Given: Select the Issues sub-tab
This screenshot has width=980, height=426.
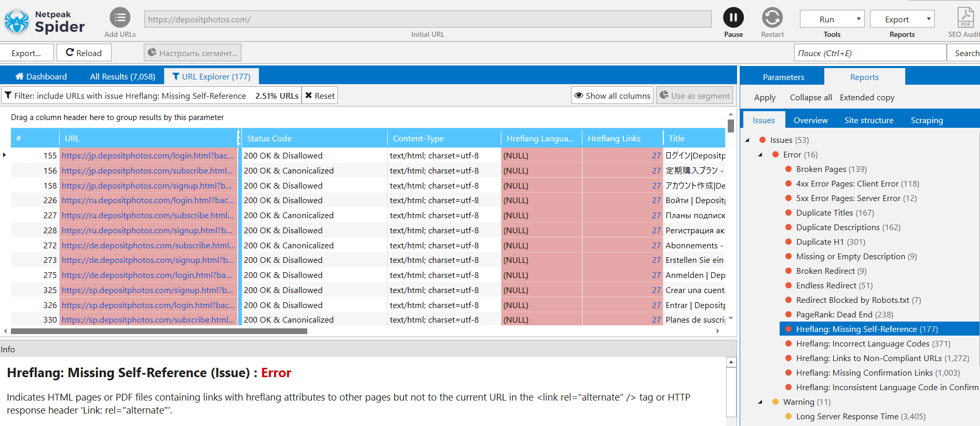Looking at the screenshot, I should coord(764,120).
